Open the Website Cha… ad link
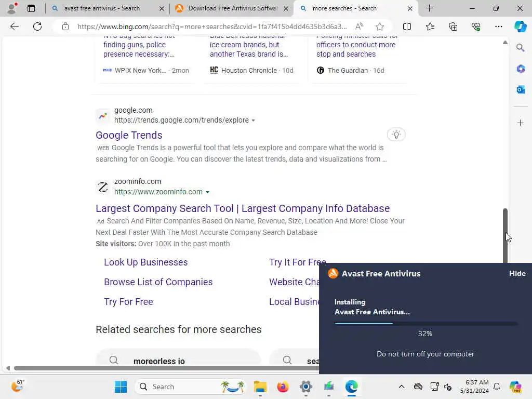Image resolution: width=532 pixels, height=399 pixels. 294,282
